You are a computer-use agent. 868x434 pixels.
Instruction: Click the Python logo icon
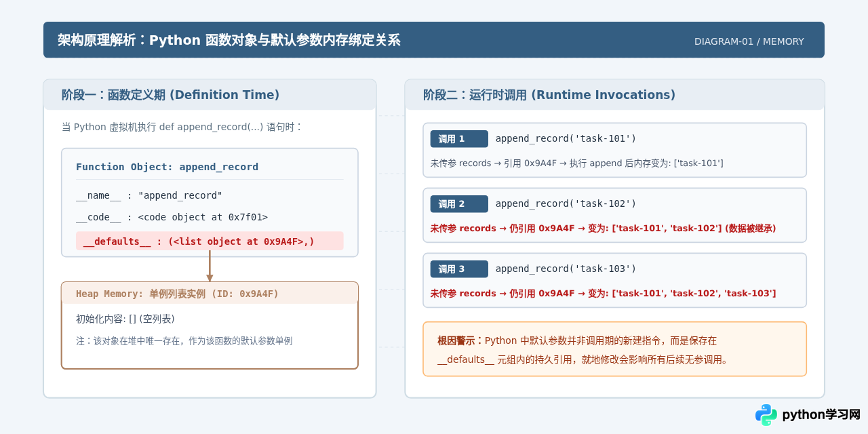766,415
